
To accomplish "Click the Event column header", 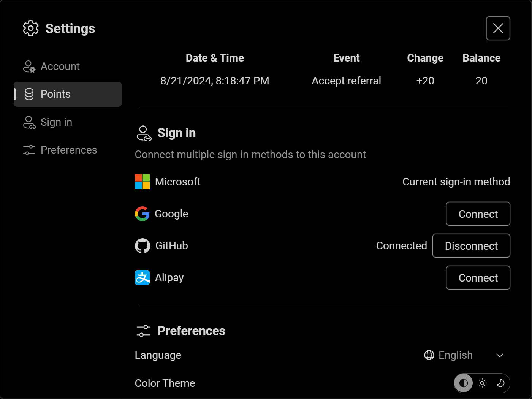I will tap(346, 58).
